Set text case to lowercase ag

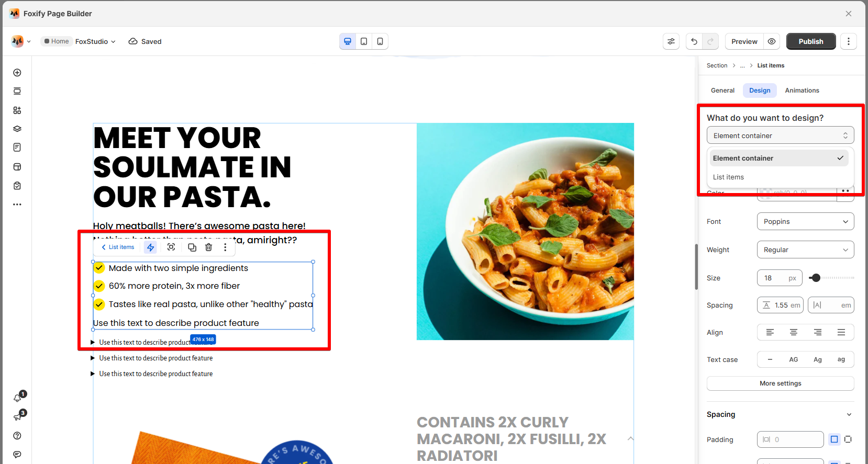(841, 359)
